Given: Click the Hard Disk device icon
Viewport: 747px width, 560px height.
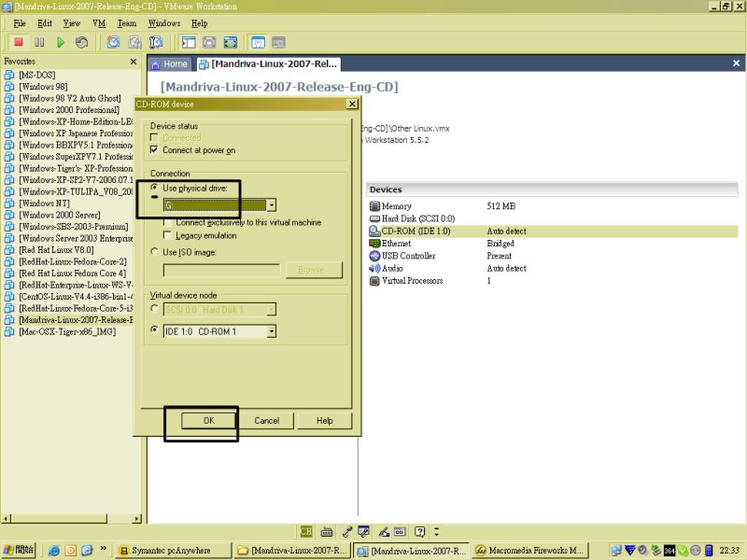Looking at the screenshot, I should (x=374, y=218).
